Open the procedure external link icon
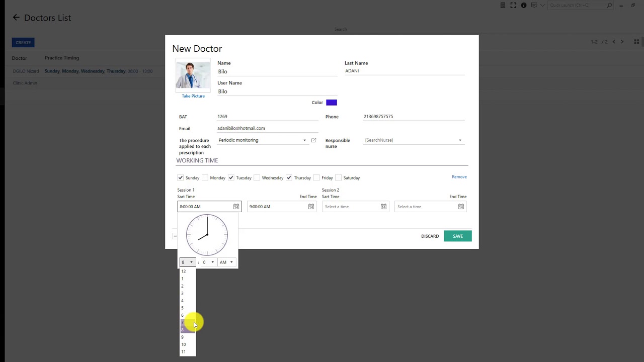The width and height of the screenshot is (644, 362). point(313,140)
